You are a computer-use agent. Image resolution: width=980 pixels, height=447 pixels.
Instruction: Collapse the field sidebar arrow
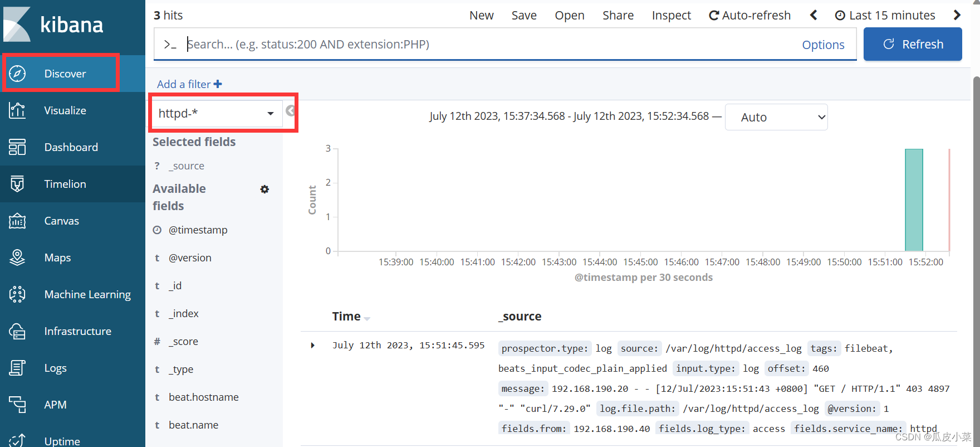click(290, 111)
